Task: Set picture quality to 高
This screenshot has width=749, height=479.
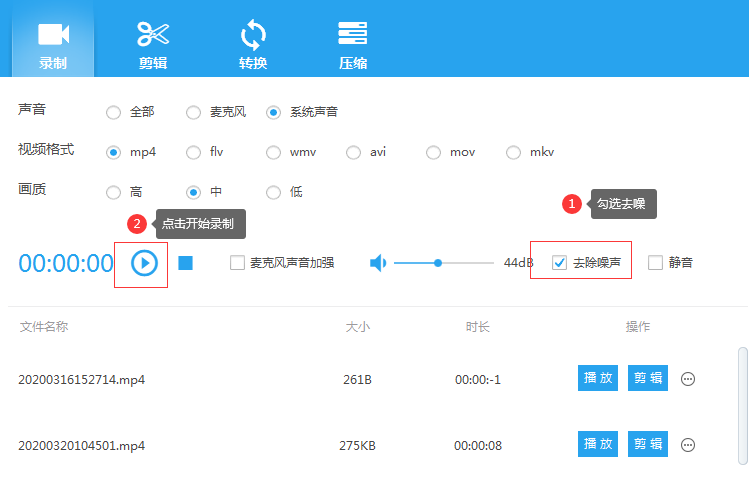Action: pos(114,192)
